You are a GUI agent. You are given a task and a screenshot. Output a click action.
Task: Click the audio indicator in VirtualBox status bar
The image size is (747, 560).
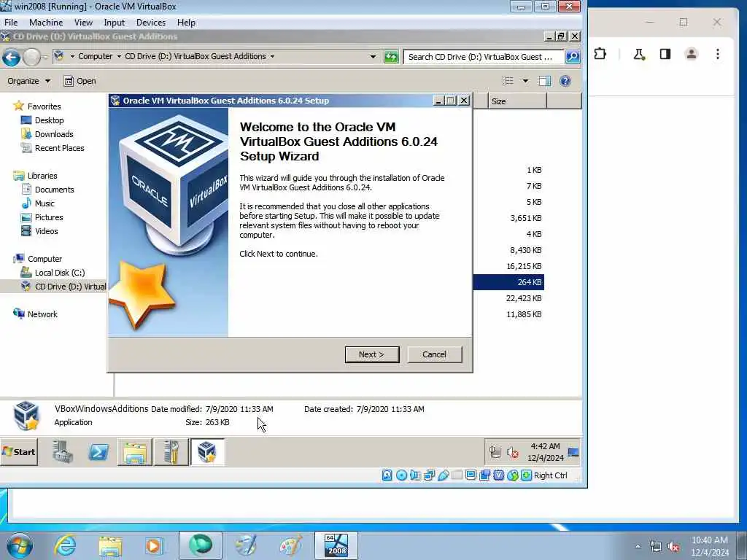415,475
